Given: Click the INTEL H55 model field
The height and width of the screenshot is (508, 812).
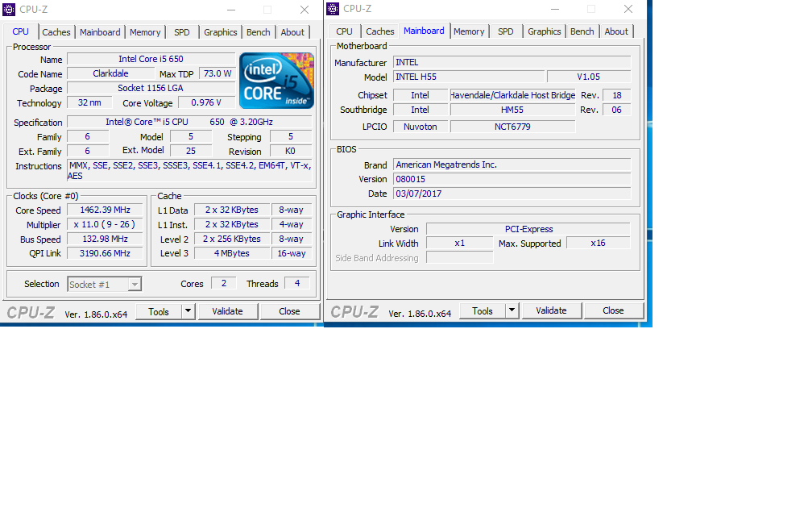Looking at the screenshot, I should pyautogui.click(x=469, y=77).
